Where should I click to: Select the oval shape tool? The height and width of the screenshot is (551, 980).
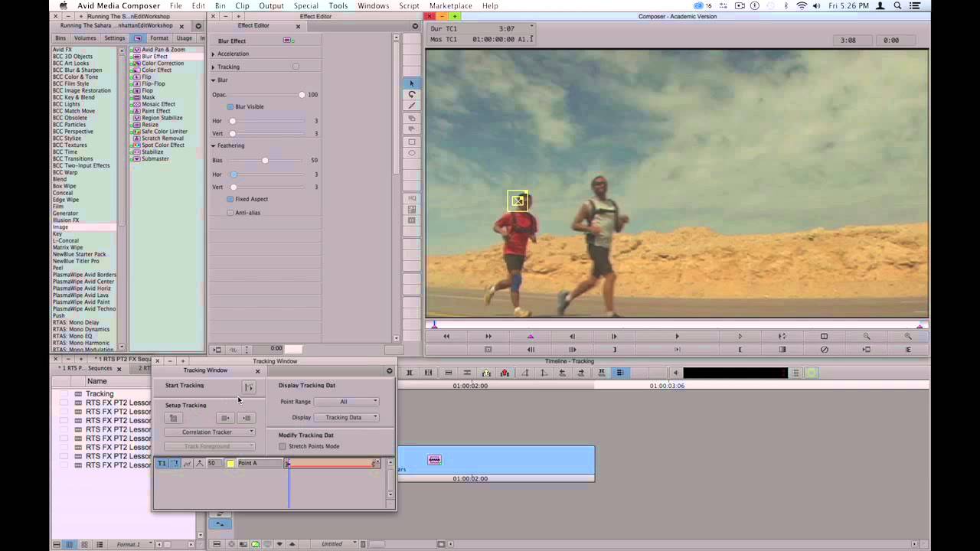[x=412, y=153]
